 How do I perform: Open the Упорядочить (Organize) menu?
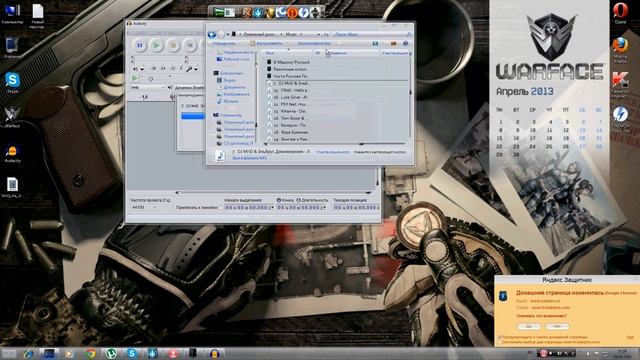[226, 43]
